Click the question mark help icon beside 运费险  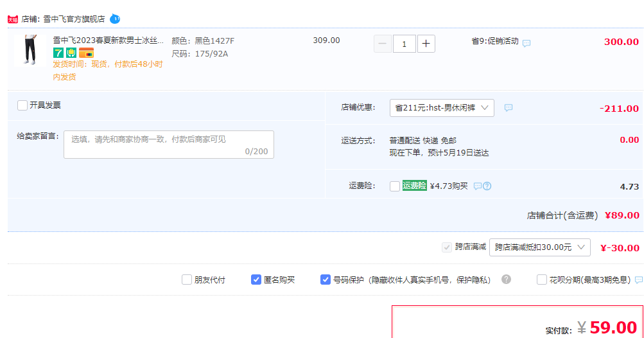[x=487, y=186]
